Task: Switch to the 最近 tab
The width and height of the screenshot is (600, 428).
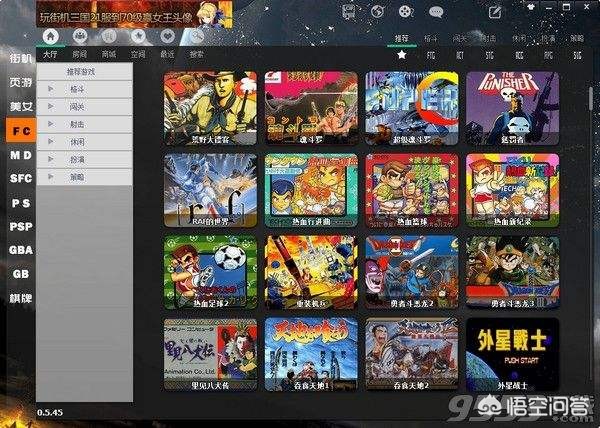Action: pyautogui.click(x=167, y=54)
